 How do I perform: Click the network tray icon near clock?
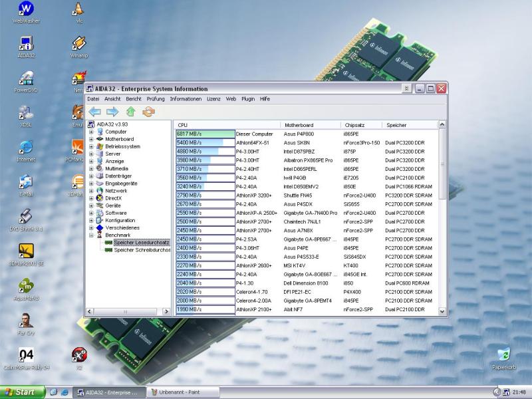coord(506,392)
